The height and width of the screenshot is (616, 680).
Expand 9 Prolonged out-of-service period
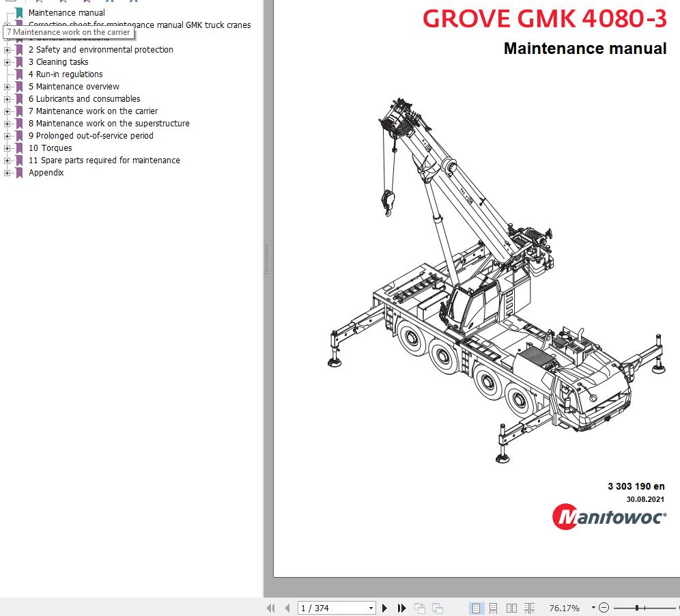(x=7, y=136)
